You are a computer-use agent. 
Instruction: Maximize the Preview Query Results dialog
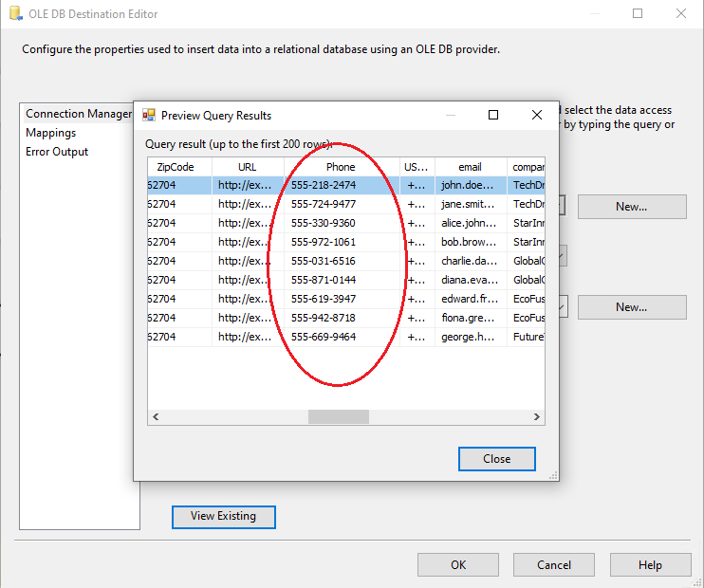pos(493,115)
